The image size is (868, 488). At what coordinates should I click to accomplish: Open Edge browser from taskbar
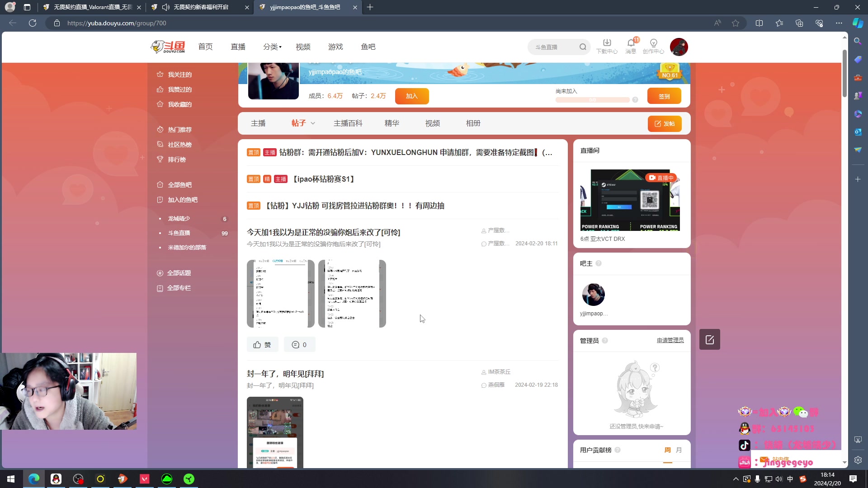coord(34,479)
